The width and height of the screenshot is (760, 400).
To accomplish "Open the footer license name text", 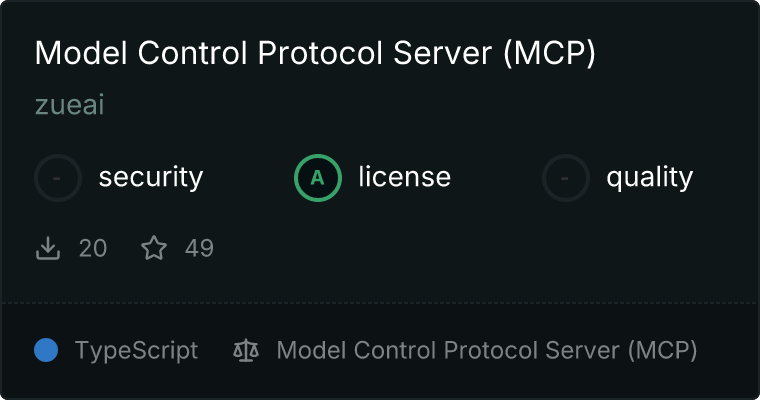I will pos(487,351).
